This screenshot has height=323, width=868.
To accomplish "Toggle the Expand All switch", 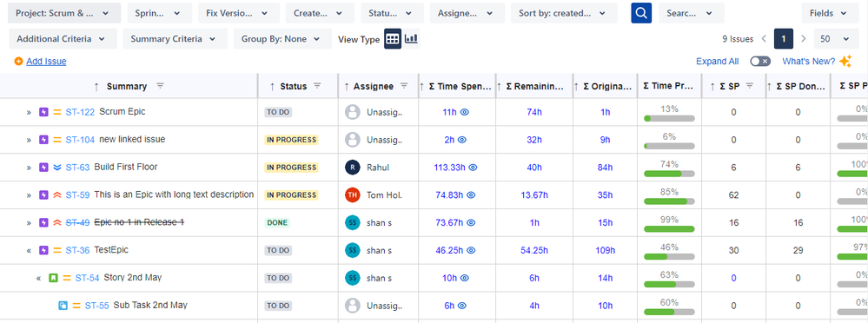I will pyautogui.click(x=760, y=62).
